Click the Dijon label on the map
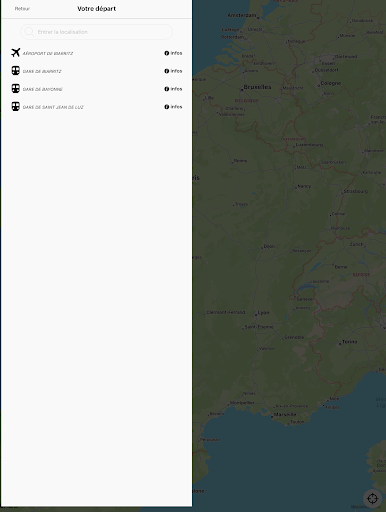 point(269,246)
